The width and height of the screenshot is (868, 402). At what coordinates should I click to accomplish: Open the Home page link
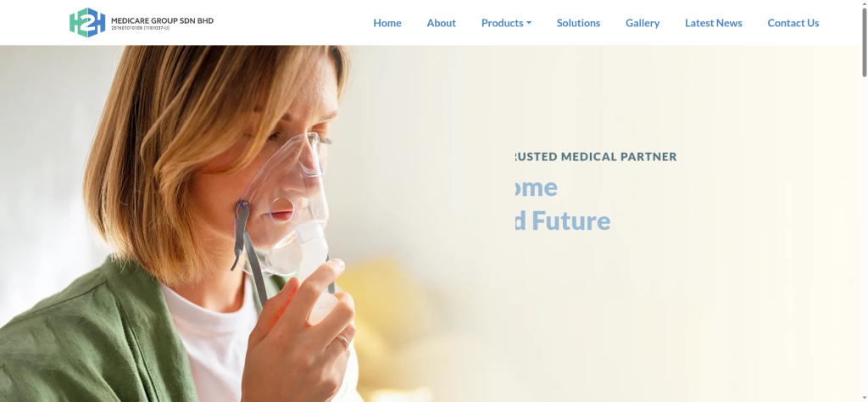tap(387, 23)
